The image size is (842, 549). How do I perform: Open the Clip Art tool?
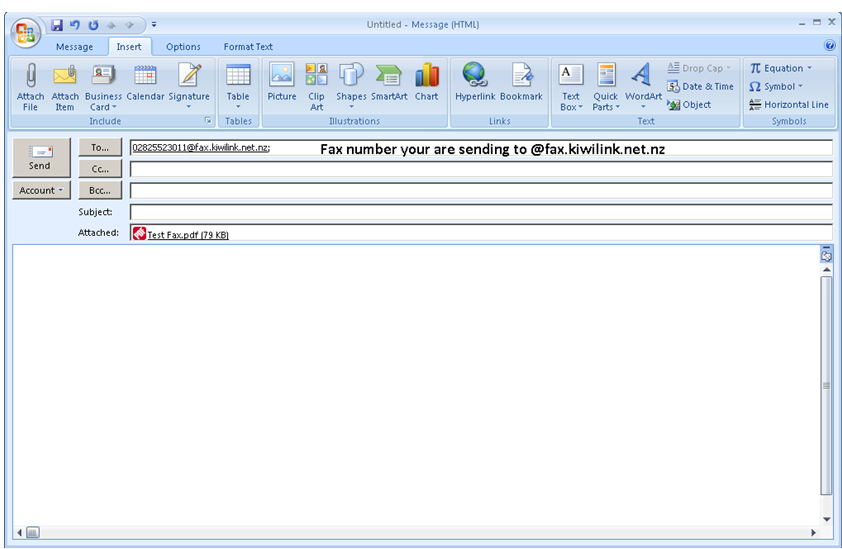pyautogui.click(x=316, y=76)
